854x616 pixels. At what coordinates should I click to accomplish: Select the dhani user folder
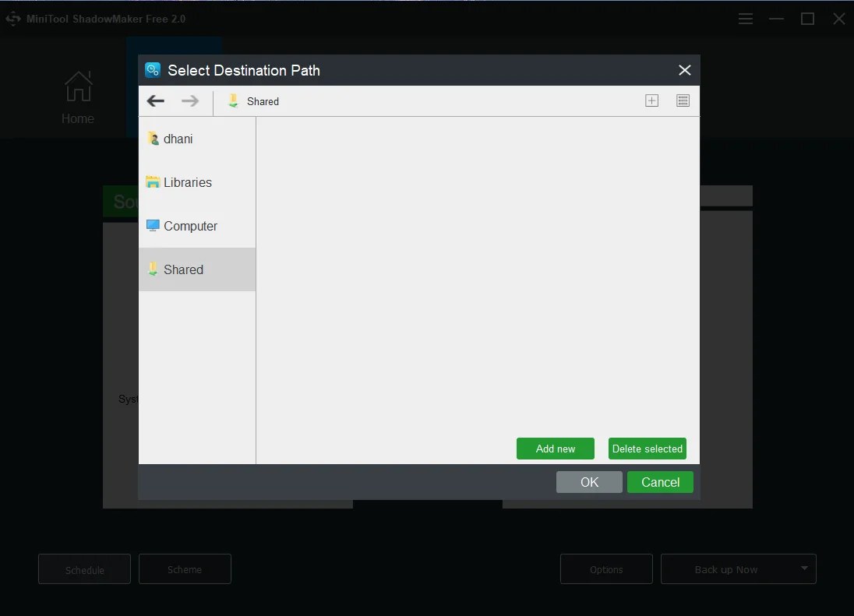point(179,139)
